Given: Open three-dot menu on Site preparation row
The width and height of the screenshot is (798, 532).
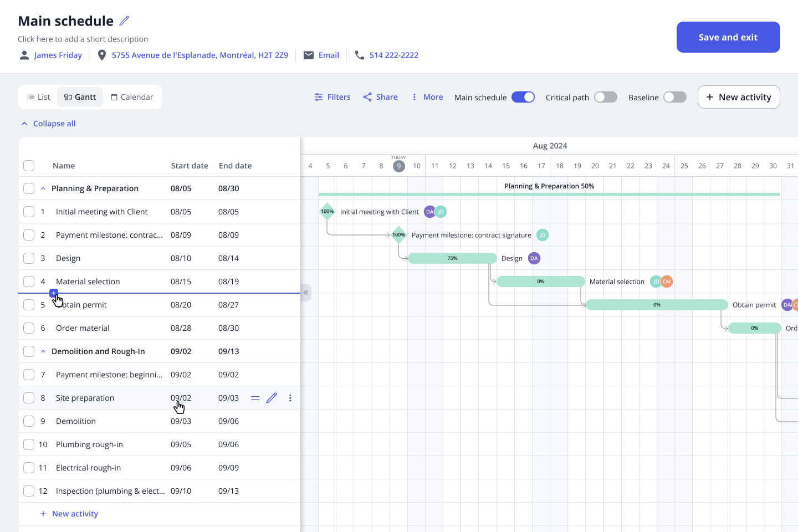Looking at the screenshot, I should click(290, 398).
